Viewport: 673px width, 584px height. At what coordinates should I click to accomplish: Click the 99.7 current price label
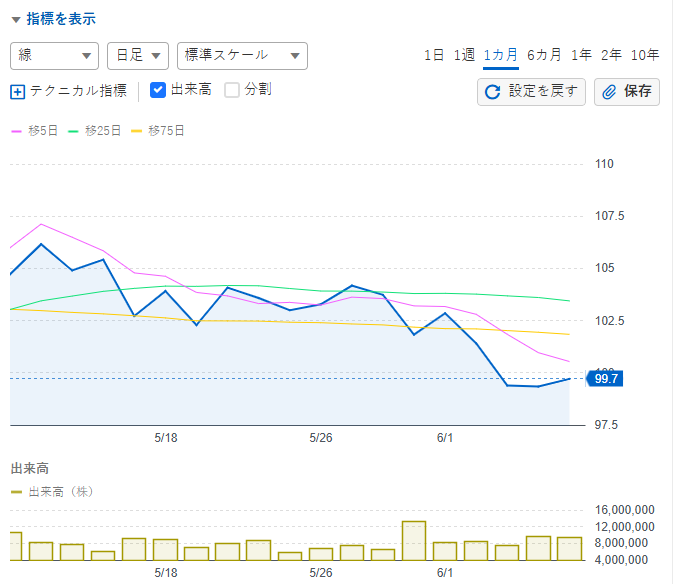point(605,379)
